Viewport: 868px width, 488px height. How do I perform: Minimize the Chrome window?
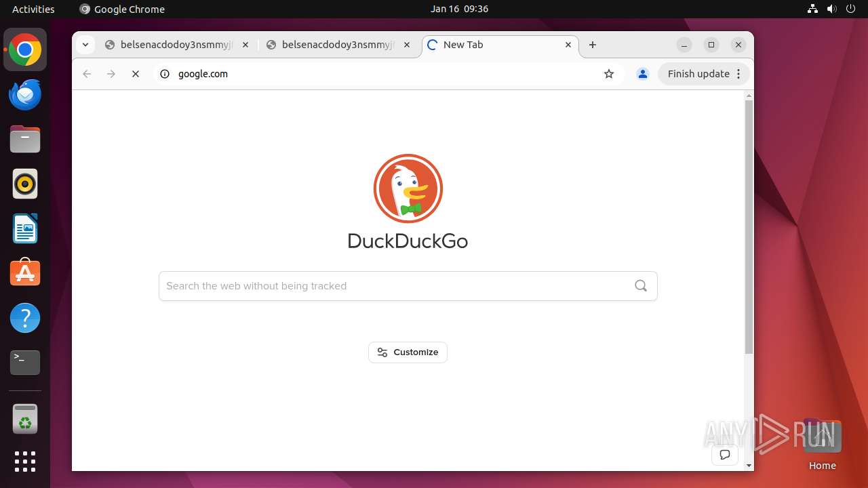[684, 45]
